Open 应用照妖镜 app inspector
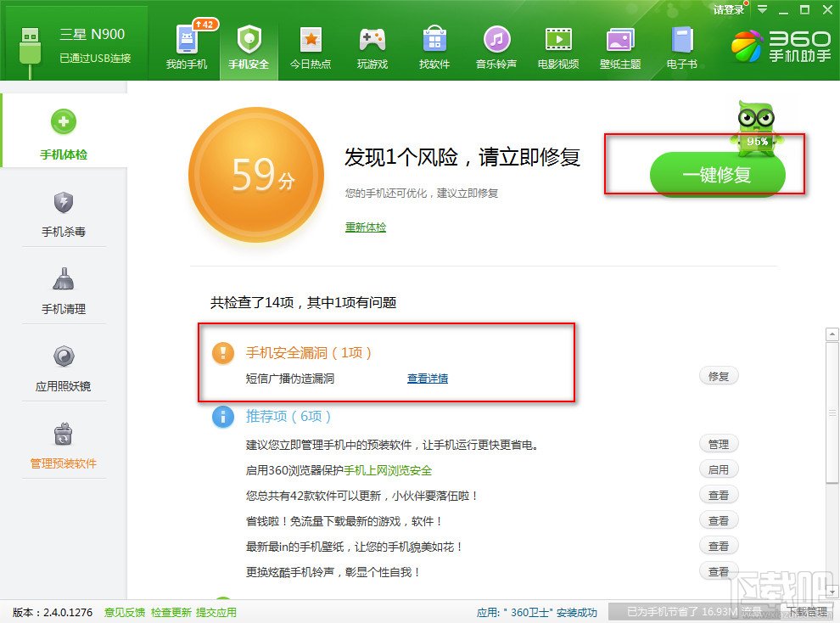The width and height of the screenshot is (840, 623). pos(64,365)
